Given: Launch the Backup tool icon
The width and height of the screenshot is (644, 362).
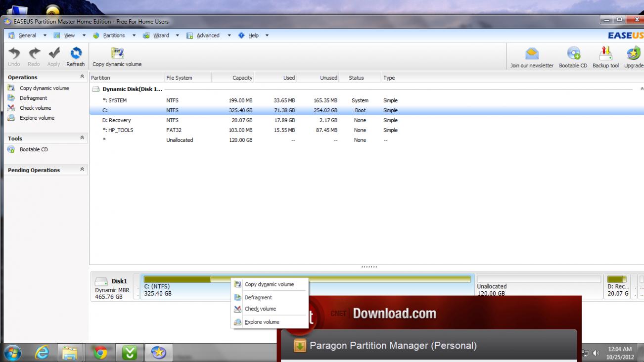Looking at the screenshot, I should (605, 53).
